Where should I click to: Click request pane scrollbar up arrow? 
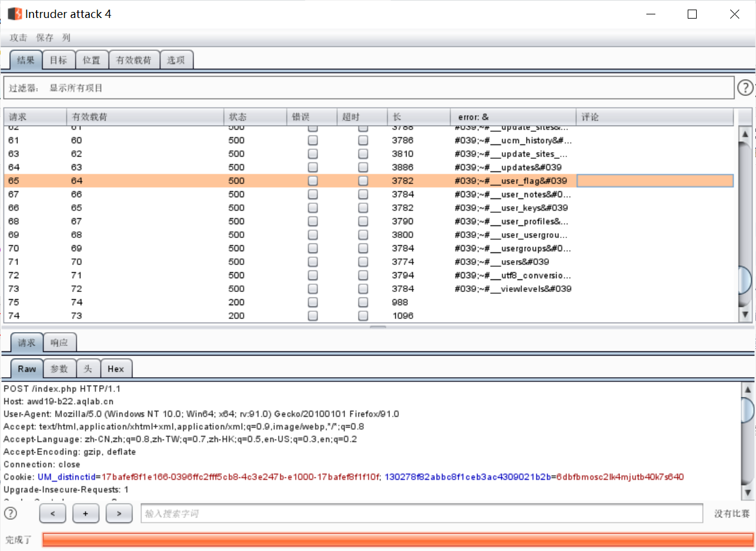point(747,390)
